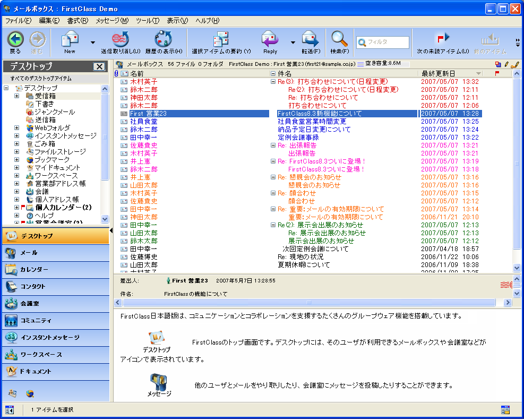Click the New message icon
This screenshot has width=524, height=420.
pyautogui.click(x=70, y=39)
